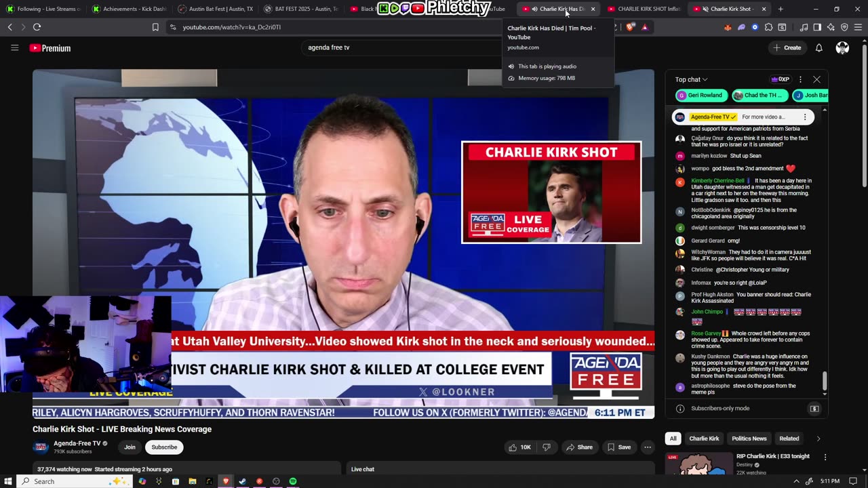This screenshot has height=488, width=868.
Task: Click the Geri Rowland Super Chat chip
Action: click(x=701, y=96)
